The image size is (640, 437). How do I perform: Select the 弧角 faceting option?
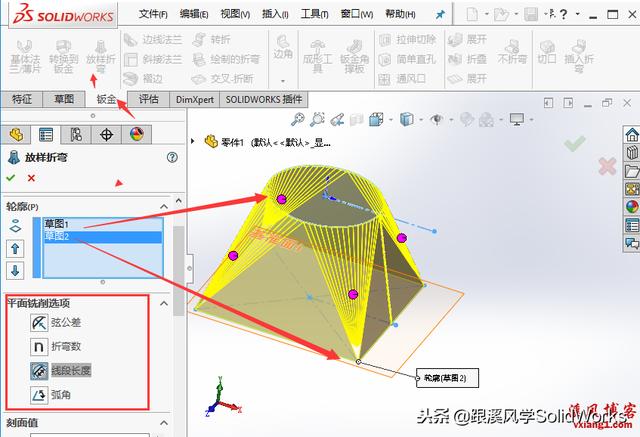click(38, 395)
